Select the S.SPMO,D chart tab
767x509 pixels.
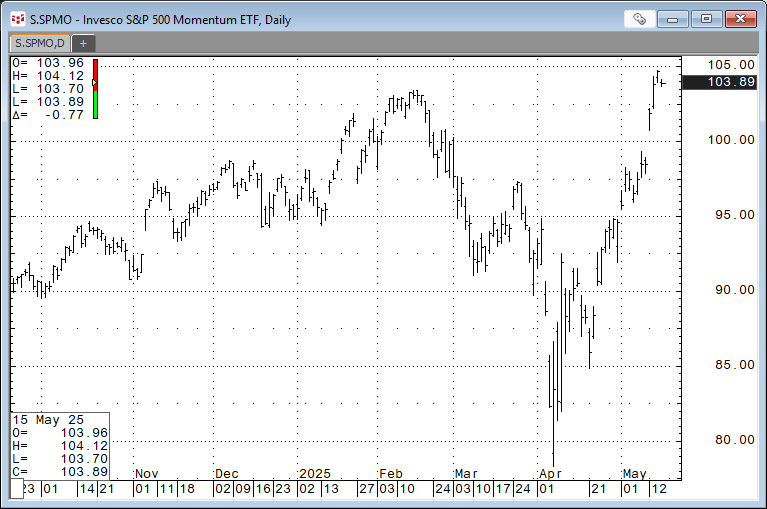coord(39,43)
